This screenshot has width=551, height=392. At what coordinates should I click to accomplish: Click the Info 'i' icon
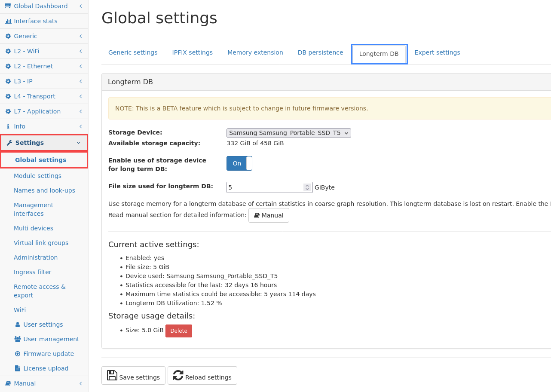coord(8,126)
